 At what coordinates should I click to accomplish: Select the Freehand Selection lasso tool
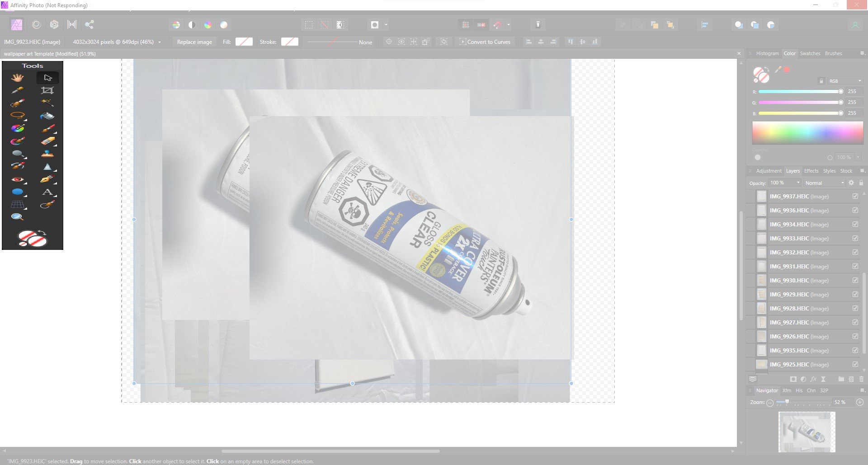tap(18, 116)
